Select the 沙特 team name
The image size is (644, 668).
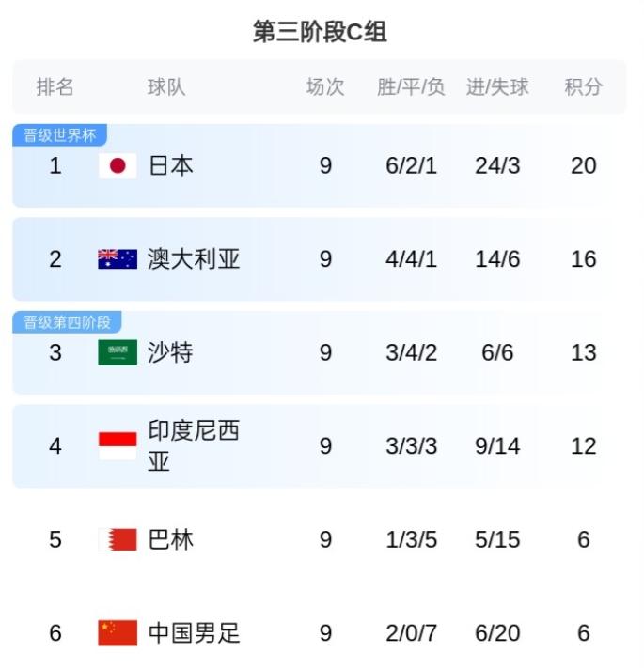pos(171,353)
